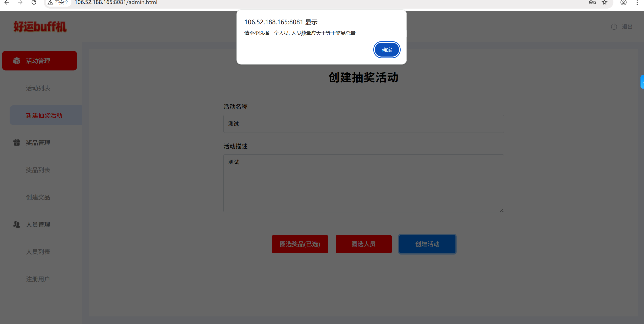The image size is (644, 324).
Task: Click the 活动名称 input field
Action: point(363,124)
